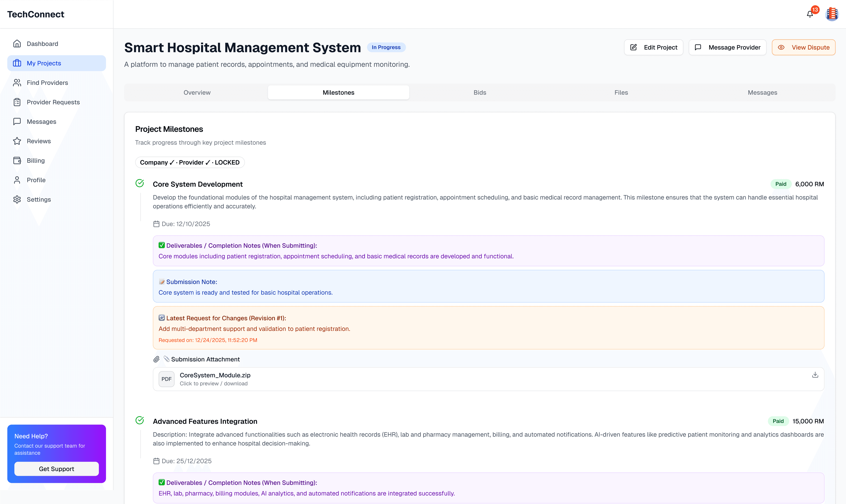This screenshot has width=846, height=504.
Task: Select the Dashboard home icon in sidebar
Action: tap(17, 43)
